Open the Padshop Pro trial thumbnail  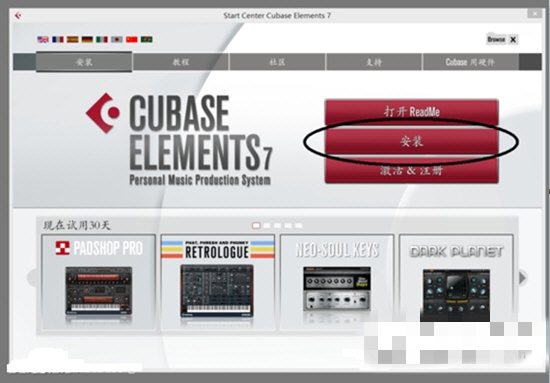[x=99, y=282]
